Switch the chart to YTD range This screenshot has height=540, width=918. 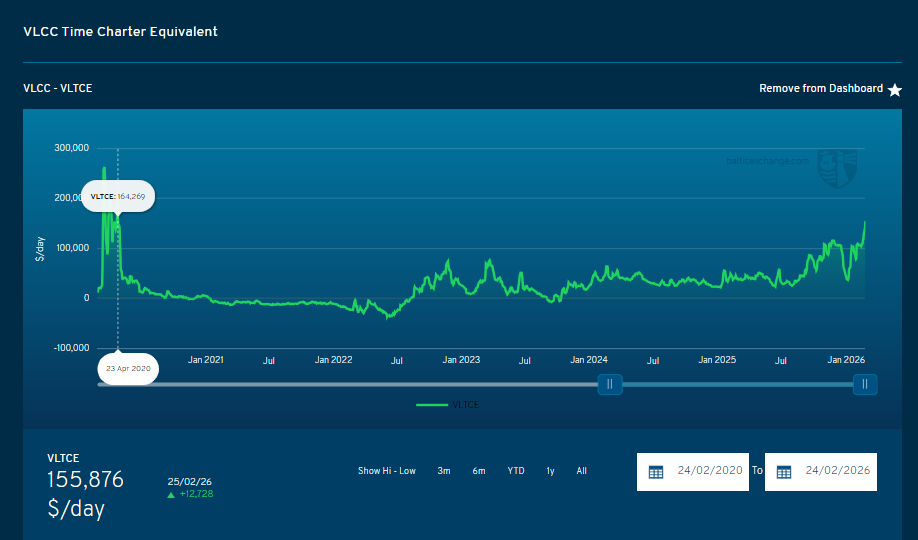pyautogui.click(x=515, y=471)
